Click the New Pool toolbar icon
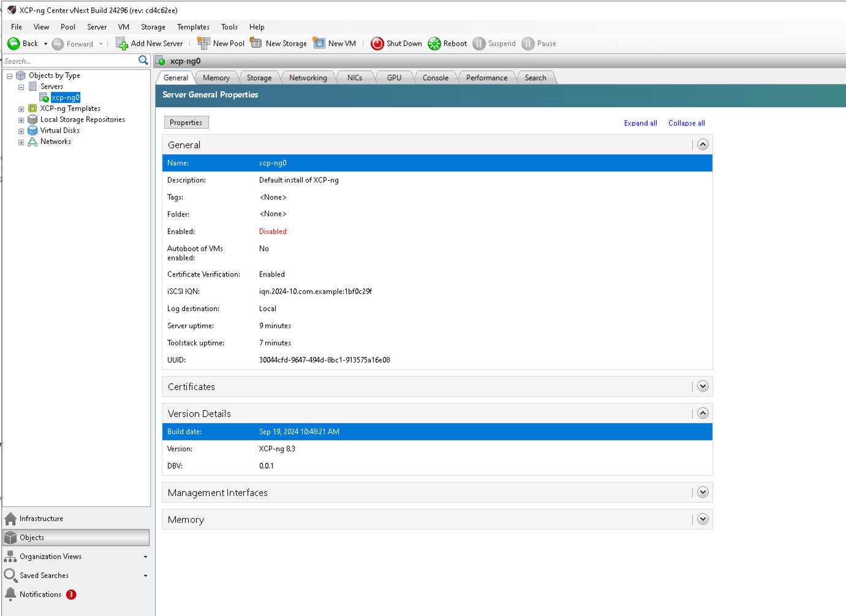846x616 pixels. (203, 43)
